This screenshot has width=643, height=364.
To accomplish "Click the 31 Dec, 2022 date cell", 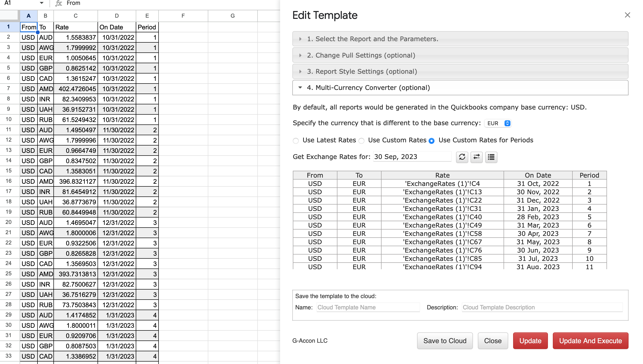I will click(538, 200).
